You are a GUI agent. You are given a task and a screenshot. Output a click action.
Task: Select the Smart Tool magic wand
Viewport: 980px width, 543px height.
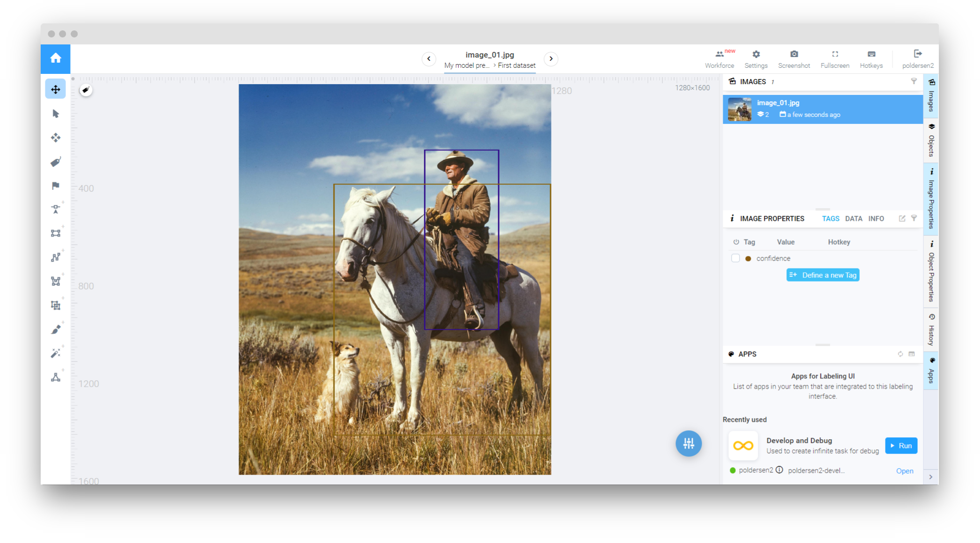tap(56, 353)
